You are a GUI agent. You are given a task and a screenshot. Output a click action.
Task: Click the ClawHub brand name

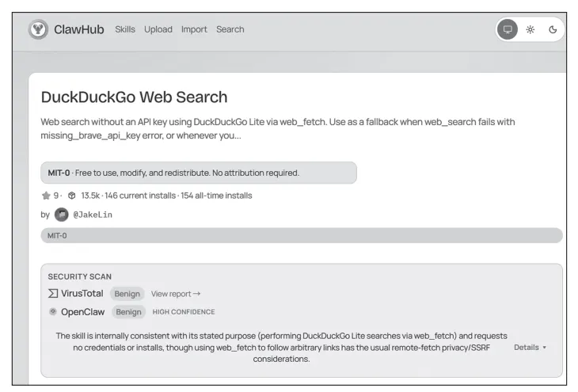80,29
